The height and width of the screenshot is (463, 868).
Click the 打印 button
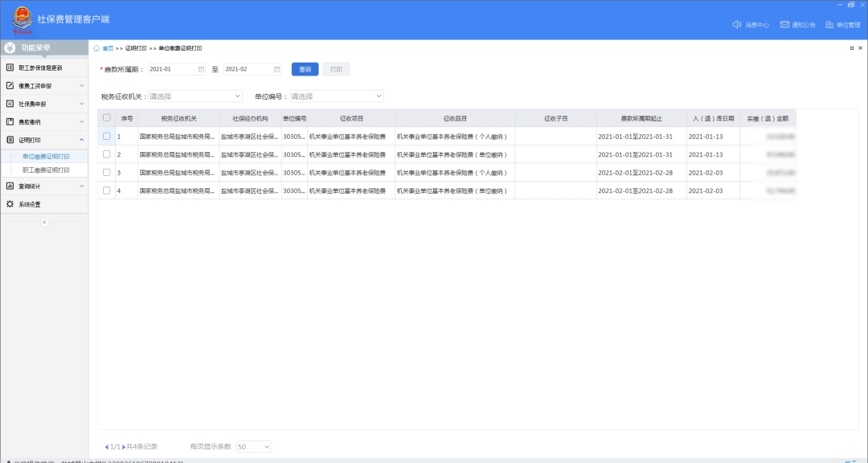pyautogui.click(x=336, y=69)
